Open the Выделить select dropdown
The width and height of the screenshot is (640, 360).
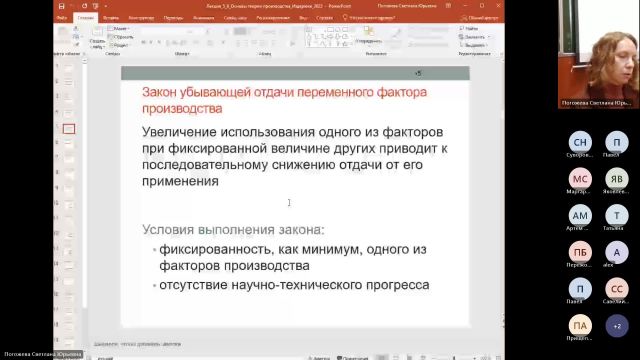[473, 45]
